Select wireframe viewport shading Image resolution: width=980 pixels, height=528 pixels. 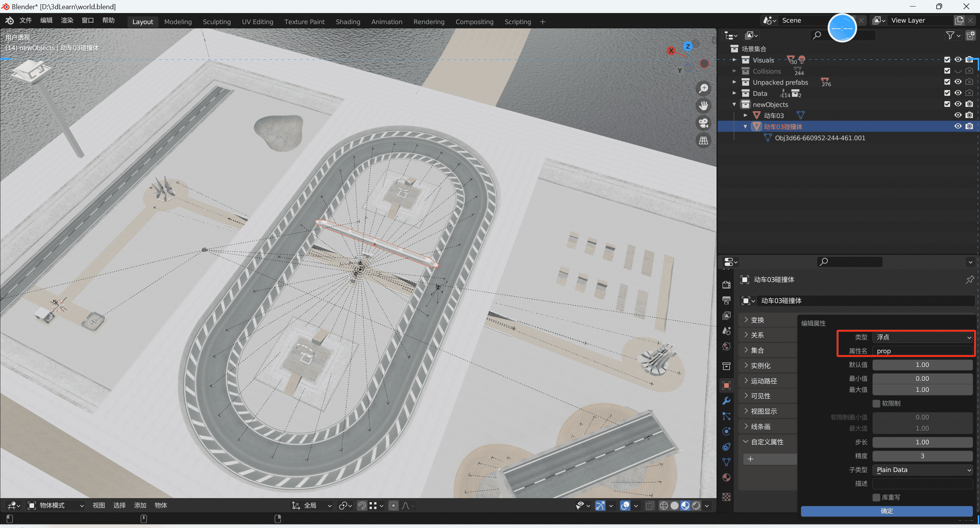click(x=664, y=506)
